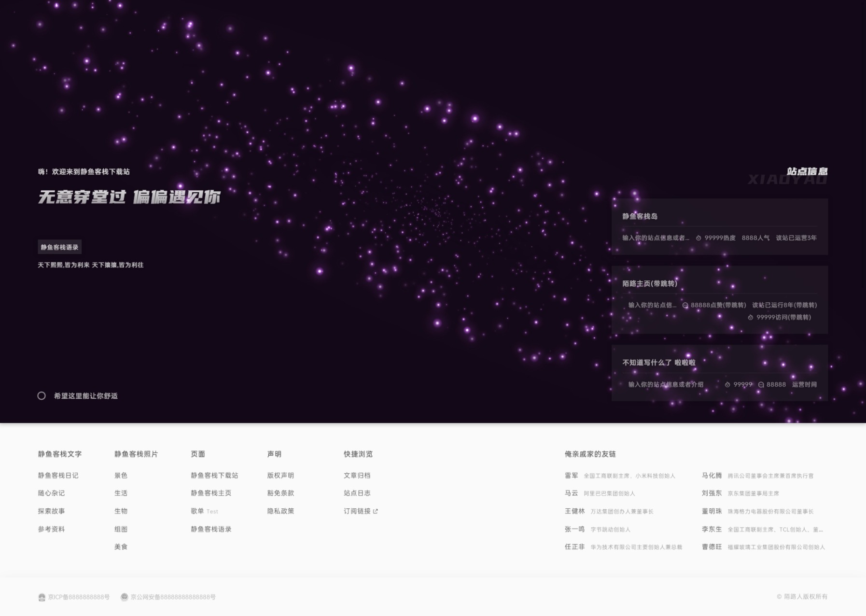Screen dimensions: 866x616
Task: Go to 静鱼客栈日记 in footer
Action: point(58,476)
